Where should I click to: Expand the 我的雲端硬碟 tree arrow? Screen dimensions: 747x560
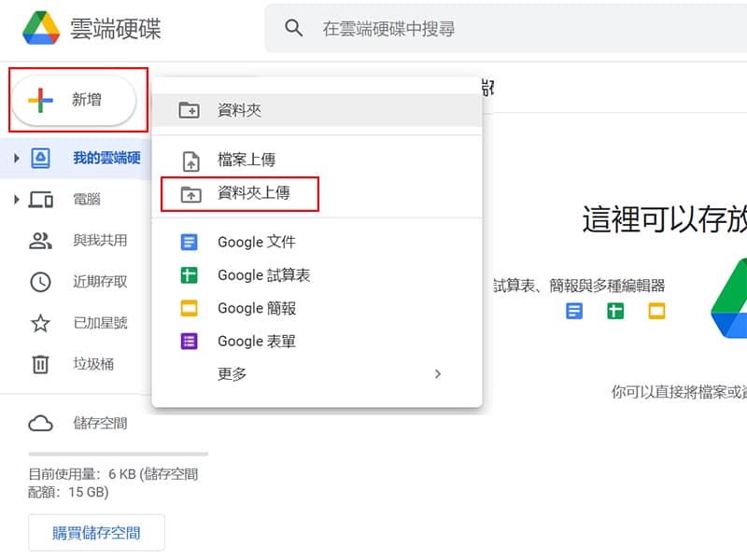click(17, 158)
